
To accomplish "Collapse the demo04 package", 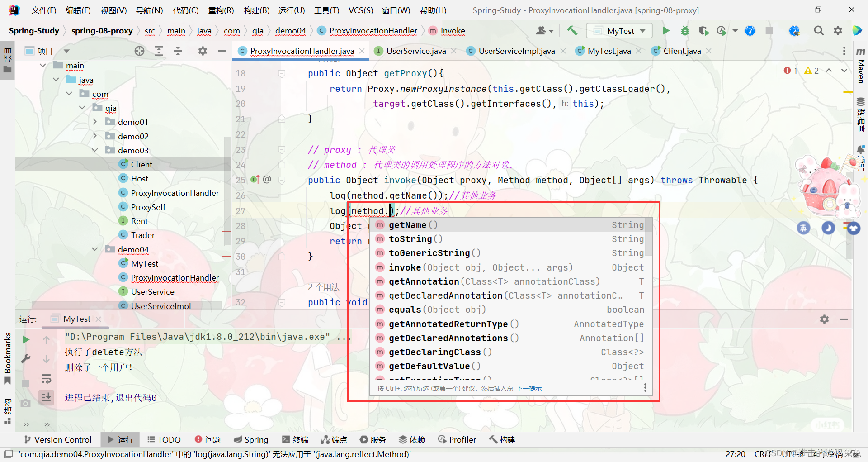I will point(94,249).
